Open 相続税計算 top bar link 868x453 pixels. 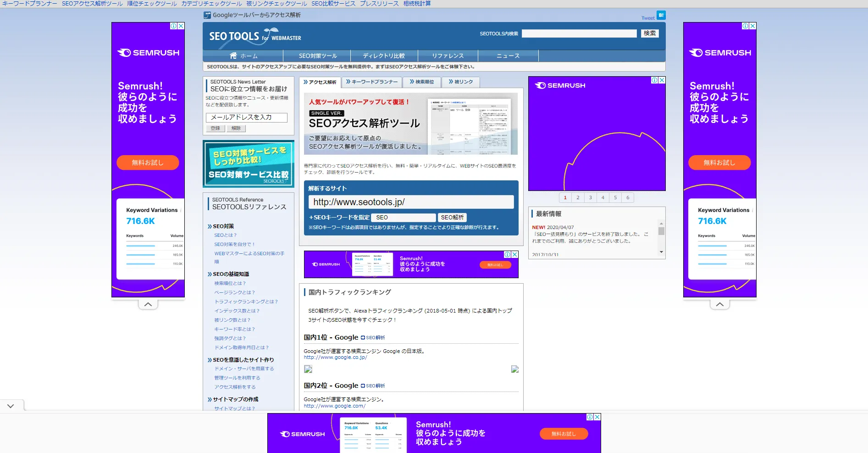(x=417, y=4)
